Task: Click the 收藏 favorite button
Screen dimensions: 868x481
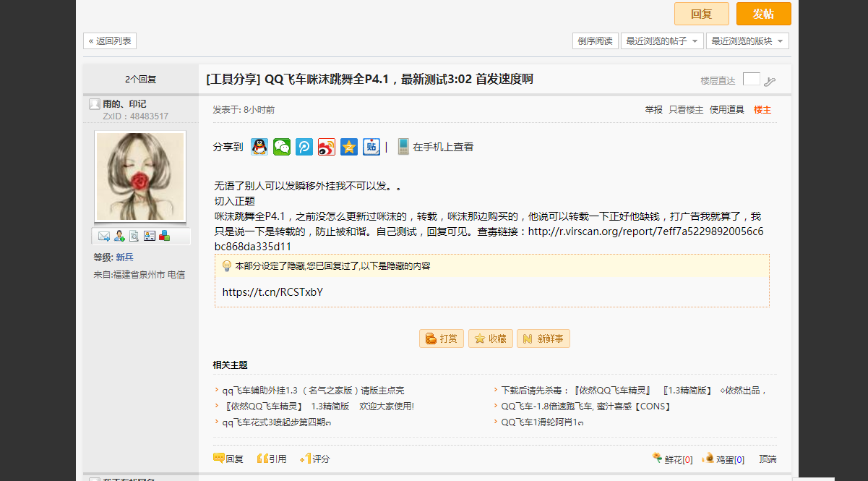Action: tap(491, 339)
